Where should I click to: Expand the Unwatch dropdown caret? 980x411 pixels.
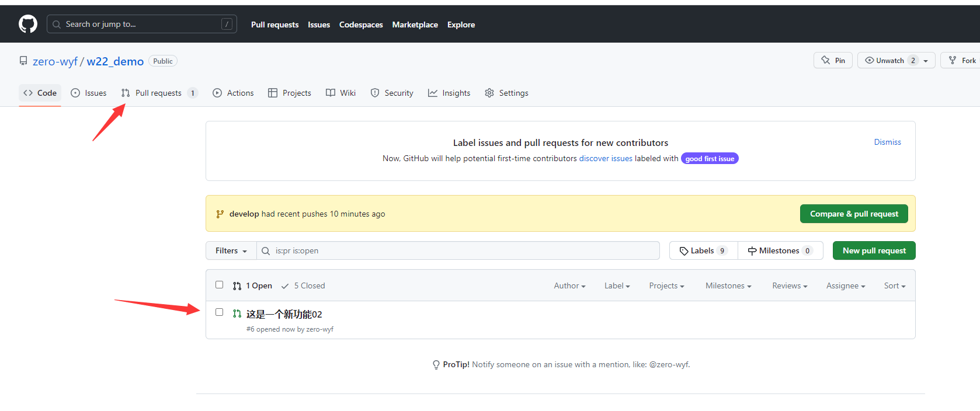(x=926, y=61)
